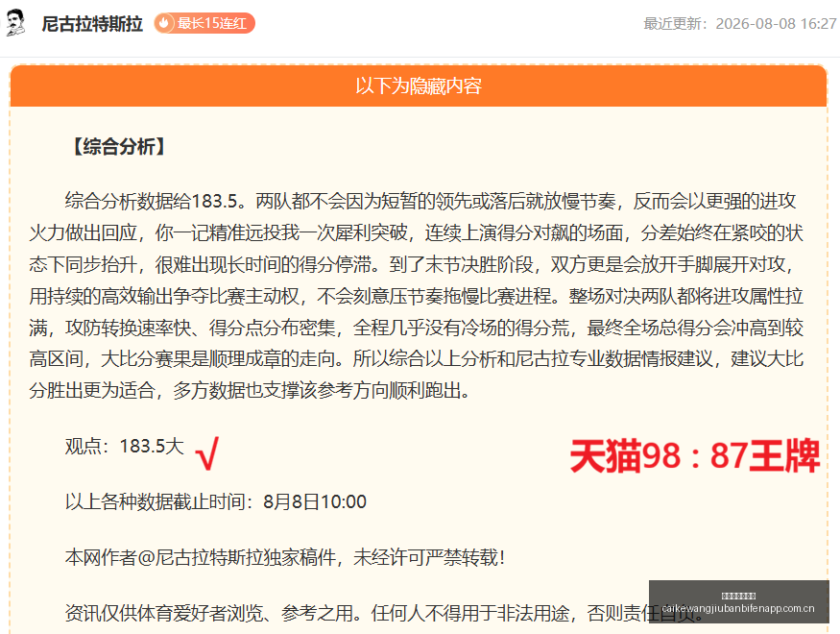This screenshot has width=840, height=634.
Task: Select the 最长15连红 streak badge
Action: pos(204,23)
